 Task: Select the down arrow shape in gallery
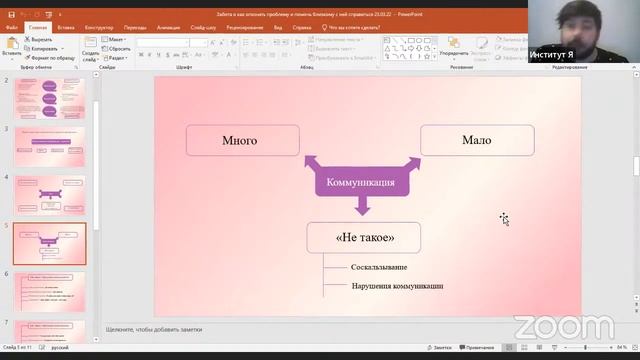click(x=419, y=48)
